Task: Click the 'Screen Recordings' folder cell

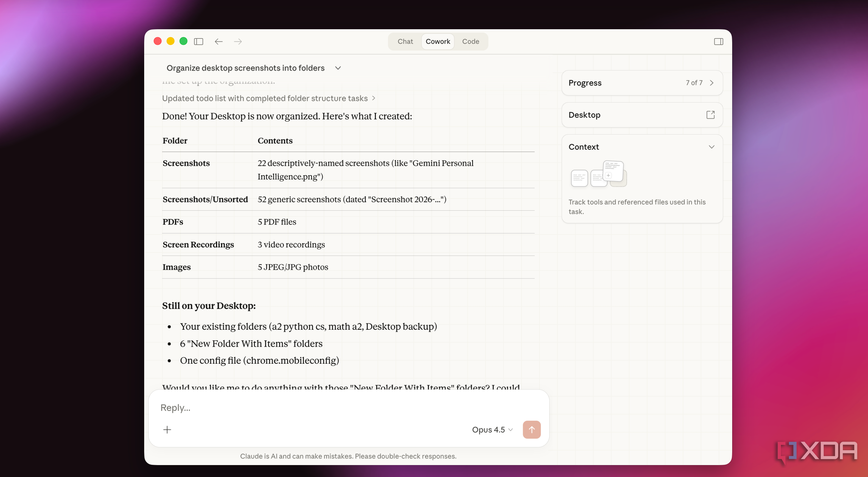Action: click(x=198, y=244)
